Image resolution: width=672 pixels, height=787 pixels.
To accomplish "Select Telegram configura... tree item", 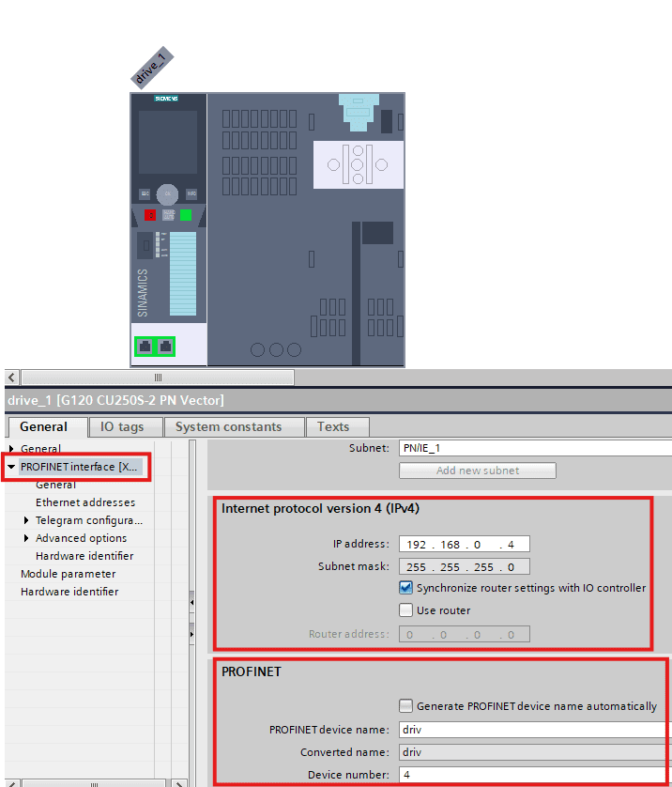I will coord(89,520).
